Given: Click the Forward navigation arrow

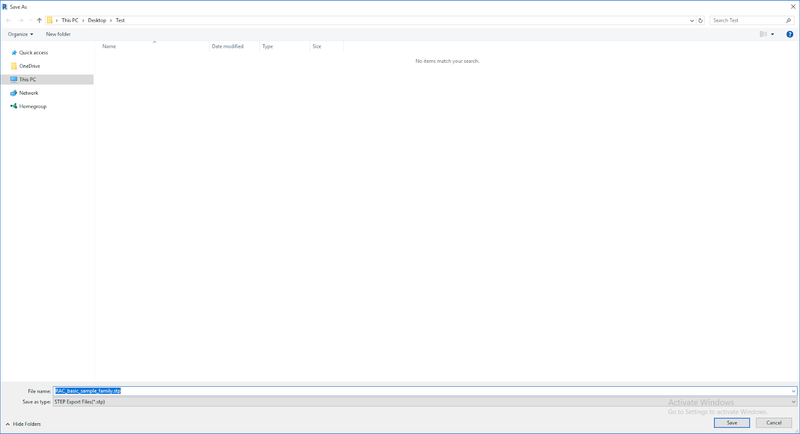Looking at the screenshot, I should 21,20.
